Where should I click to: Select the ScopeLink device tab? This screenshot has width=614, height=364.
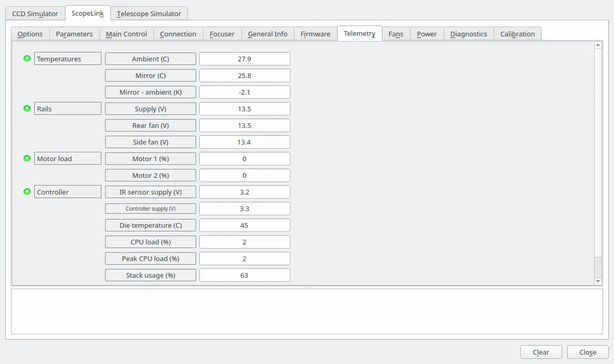tap(88, 13)
